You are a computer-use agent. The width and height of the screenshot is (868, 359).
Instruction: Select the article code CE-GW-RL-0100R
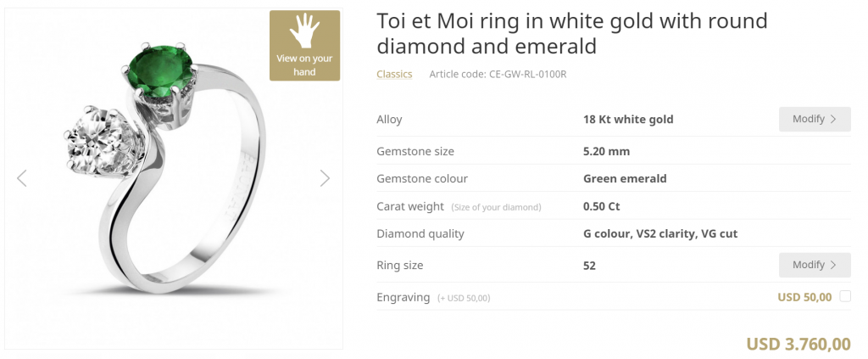pos(498,74)
